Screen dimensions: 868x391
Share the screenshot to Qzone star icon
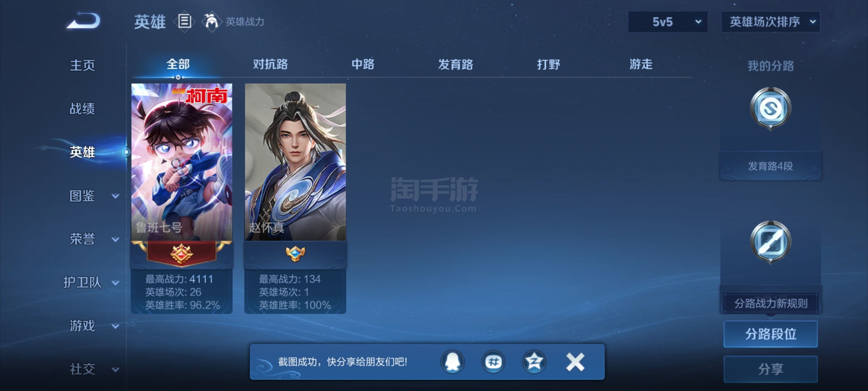click(534, 362)
